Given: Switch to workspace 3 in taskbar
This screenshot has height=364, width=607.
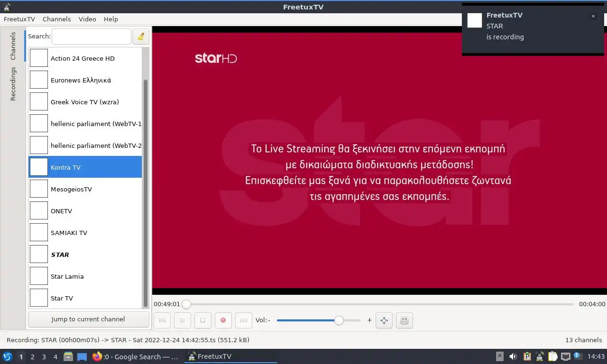Looking at the screenshot, I should (x=44, y=357).
